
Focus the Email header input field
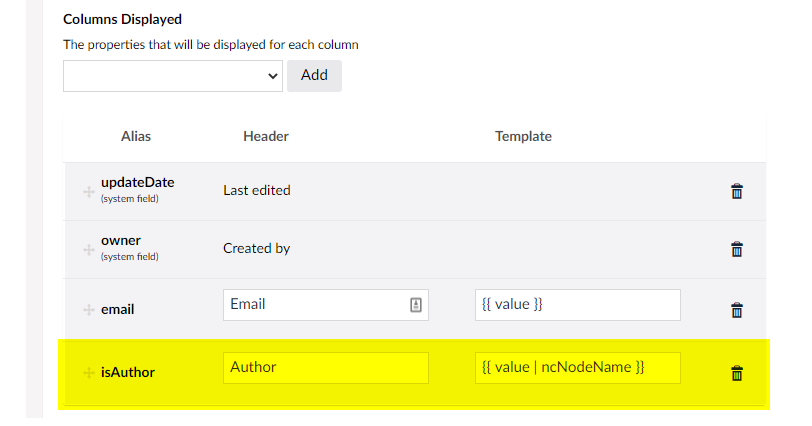(x=326, y=305)
